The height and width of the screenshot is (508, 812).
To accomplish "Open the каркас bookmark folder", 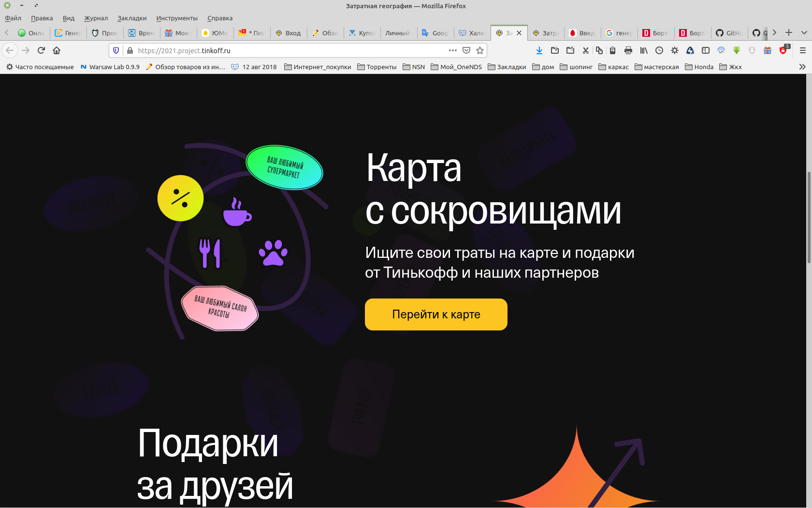I will (614, 67).
